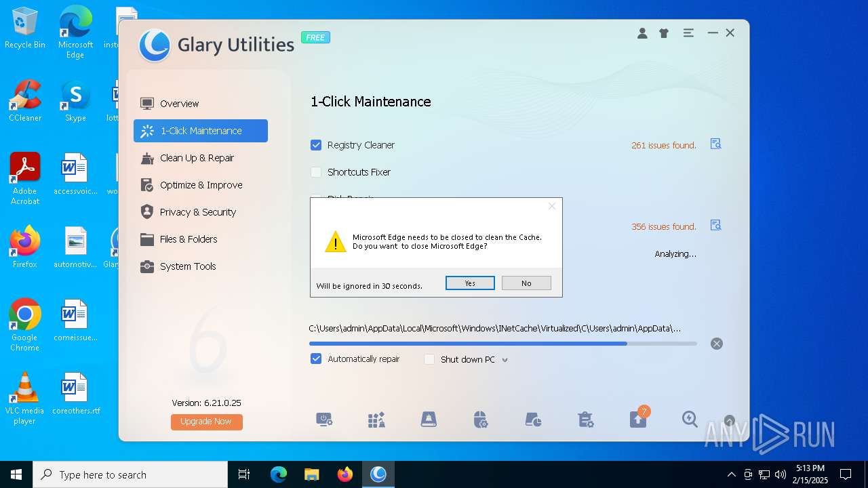Click the Upgrade Now button
The image size is (868, 488).
(x=206, y=422)
